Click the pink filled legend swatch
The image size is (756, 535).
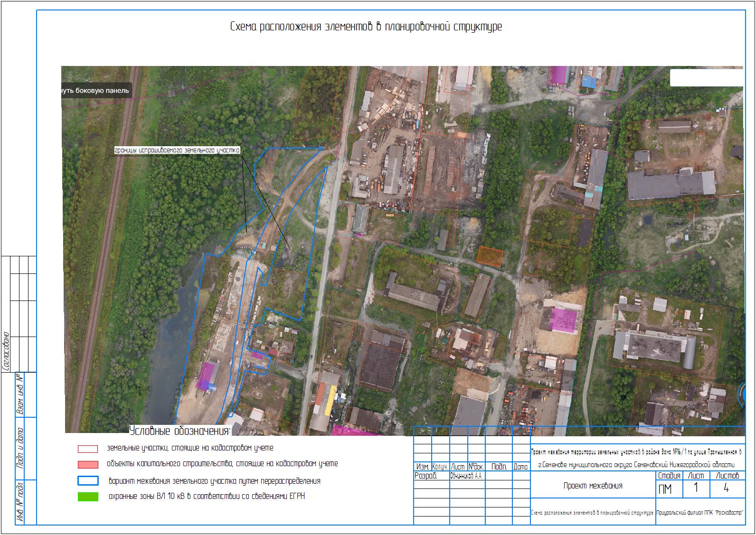88,464
